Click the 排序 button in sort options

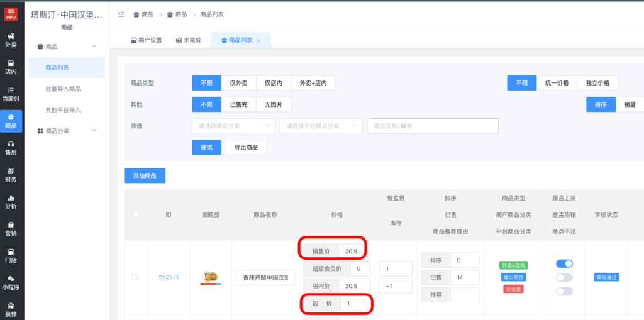pyautogui.click(x=601, y=104)
